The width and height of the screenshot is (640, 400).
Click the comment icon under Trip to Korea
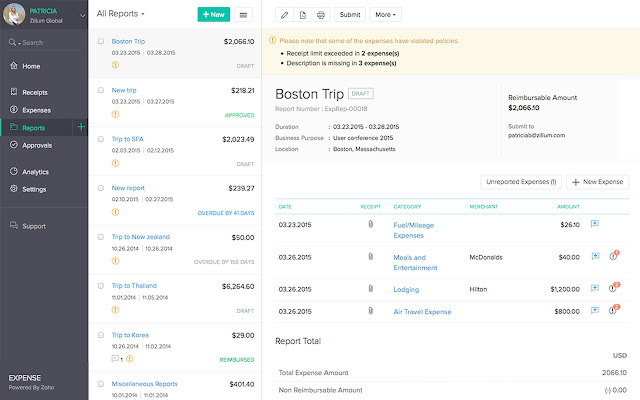[x=115, y=359]
